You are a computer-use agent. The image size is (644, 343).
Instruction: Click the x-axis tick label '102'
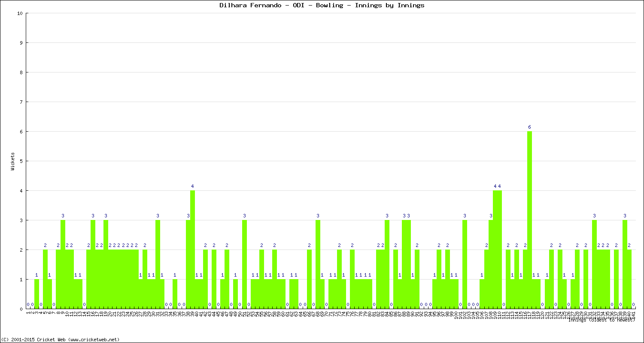[465, 314]
